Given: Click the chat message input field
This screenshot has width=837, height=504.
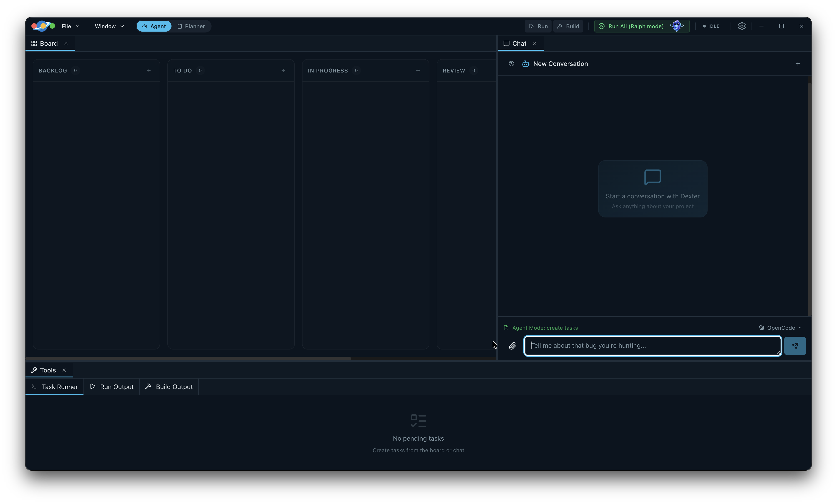Looking at the screenshot, I should click(x=652, y=345).
